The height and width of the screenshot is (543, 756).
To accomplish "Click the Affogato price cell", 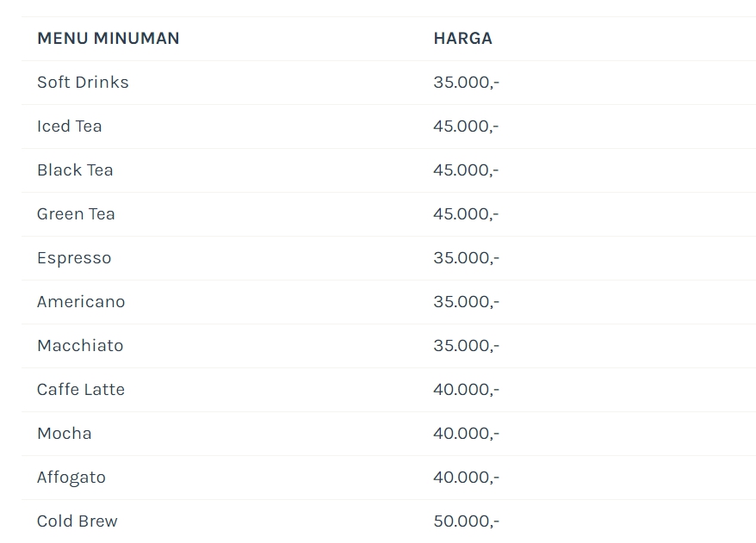I will point(466,477).
